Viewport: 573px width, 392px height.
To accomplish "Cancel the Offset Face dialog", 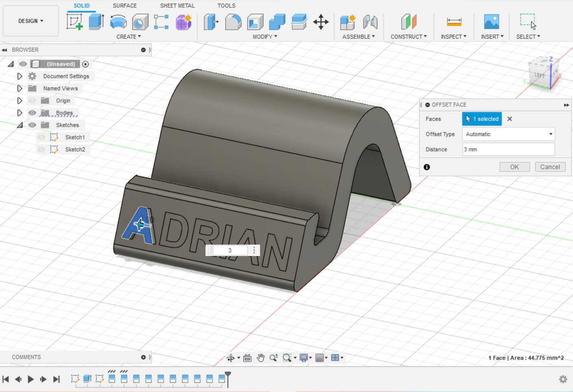I will click(550, 167).
